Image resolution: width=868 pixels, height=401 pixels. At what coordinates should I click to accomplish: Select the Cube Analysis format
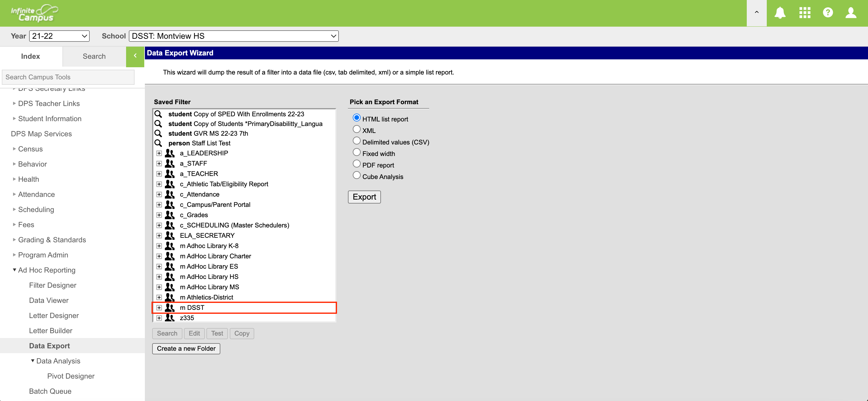click(356, 175)
